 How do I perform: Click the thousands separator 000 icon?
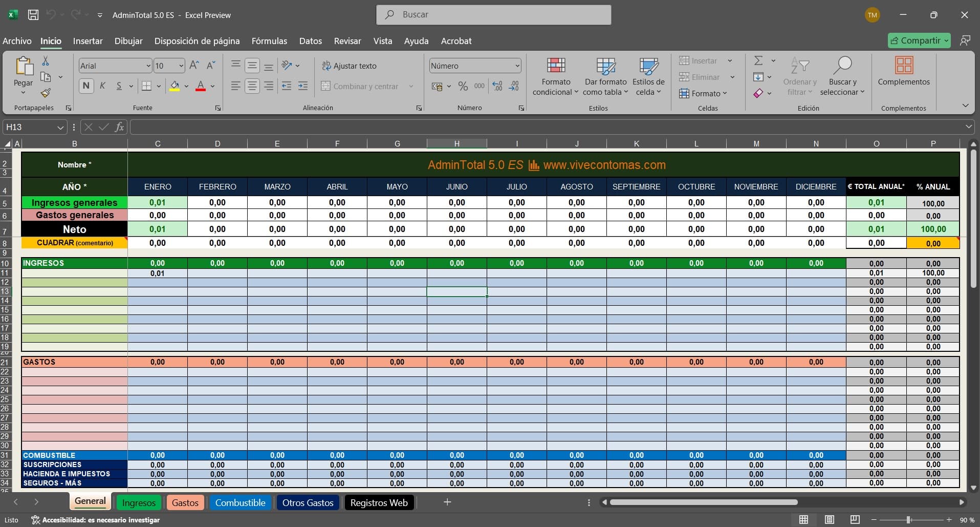480,86
